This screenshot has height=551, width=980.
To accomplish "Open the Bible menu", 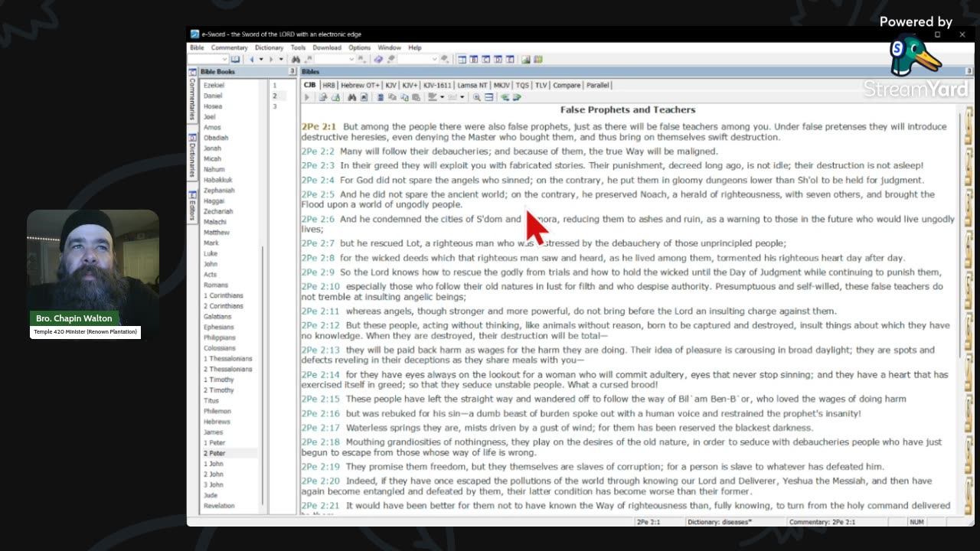I will click(197, 47).
